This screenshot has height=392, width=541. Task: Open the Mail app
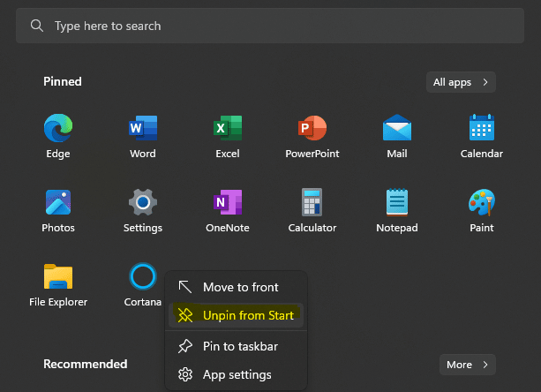(397, 136)
